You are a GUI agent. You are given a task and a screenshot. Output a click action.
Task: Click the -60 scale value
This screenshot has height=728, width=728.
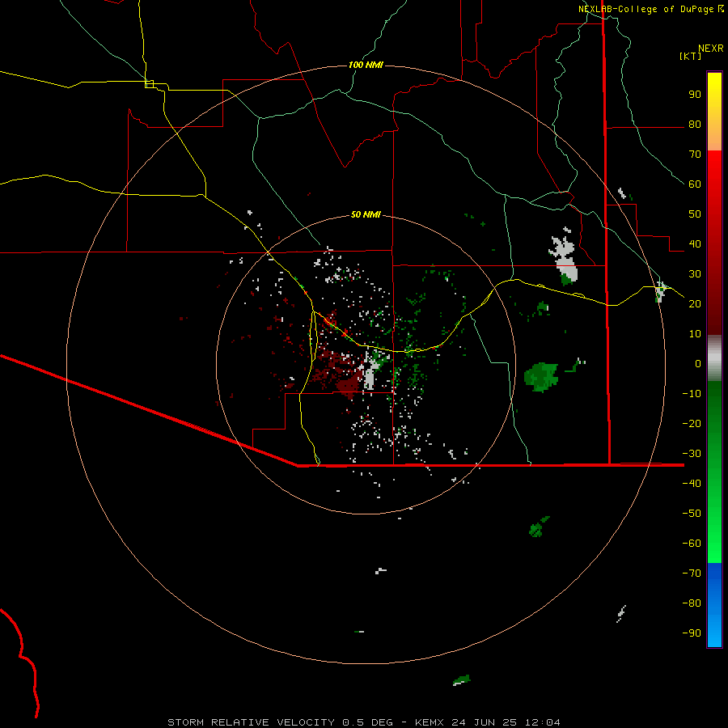point(692,544)
